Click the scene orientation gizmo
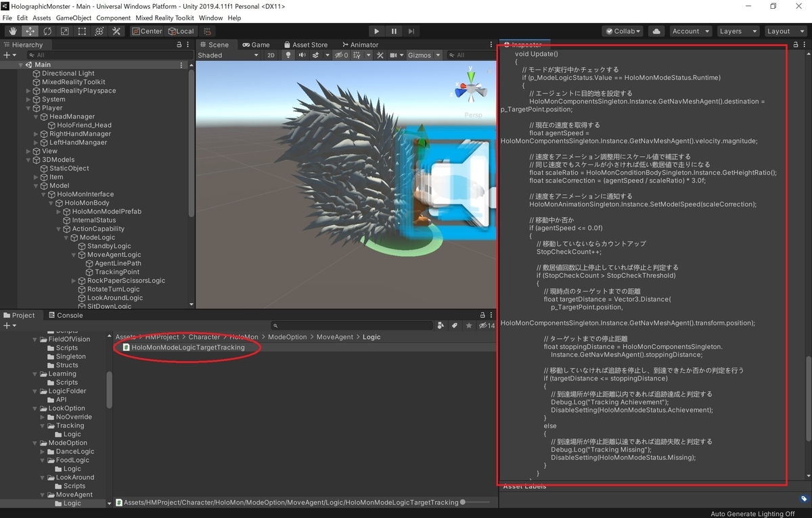 pyautogui.click(x=472, y=89)
